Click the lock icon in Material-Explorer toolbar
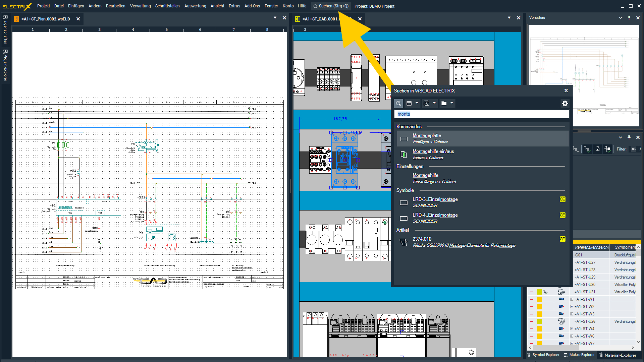Screen dimensions: 644x362 point(597,149)
